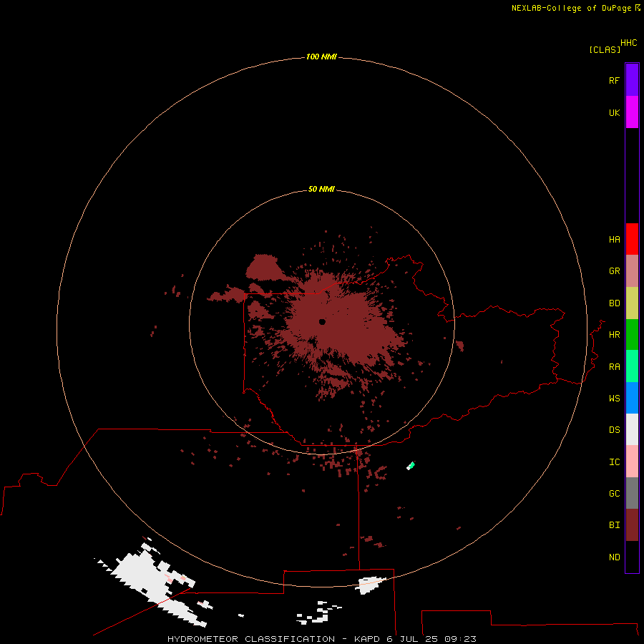The image size is (644, 644).
Task: Click the [CLAS] units label
Action: coord(605,49)
